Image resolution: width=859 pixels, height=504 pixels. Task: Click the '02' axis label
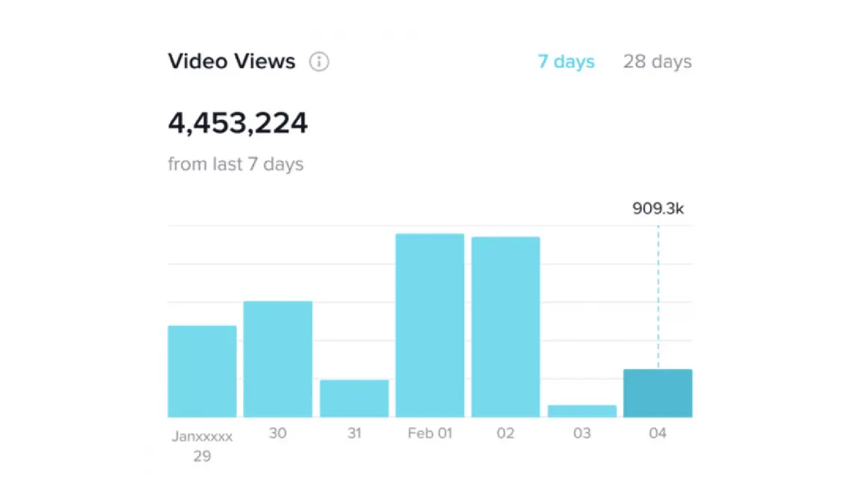coord(506,433)
